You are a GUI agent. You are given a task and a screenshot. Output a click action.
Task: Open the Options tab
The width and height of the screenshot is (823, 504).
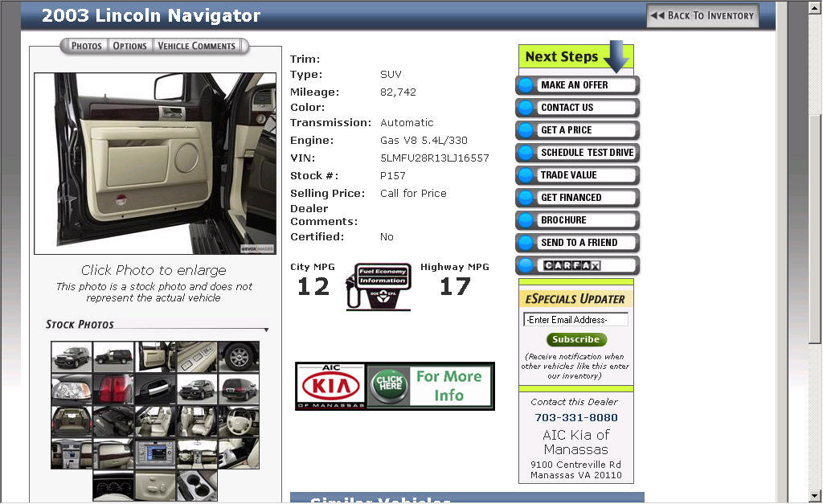[x=129, y=46]
